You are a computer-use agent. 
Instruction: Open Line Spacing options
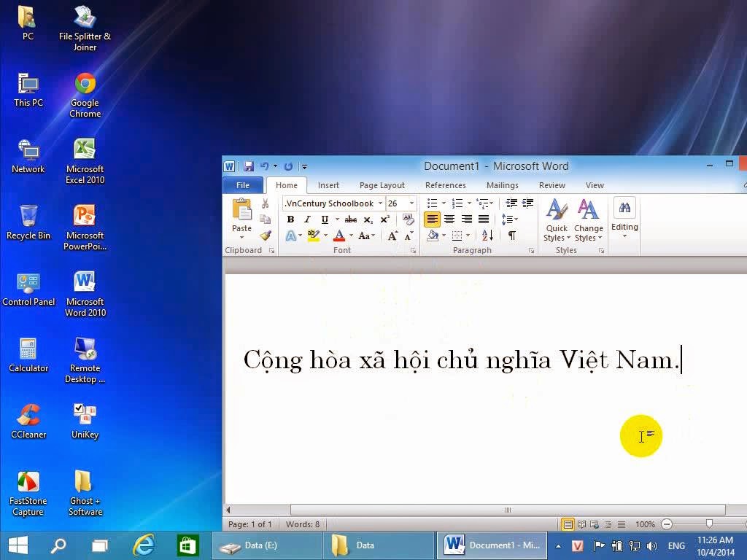point(509,219)
